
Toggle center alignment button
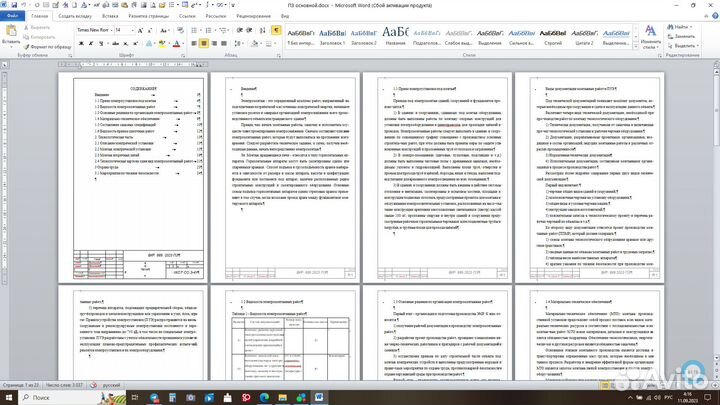(204, 44)
